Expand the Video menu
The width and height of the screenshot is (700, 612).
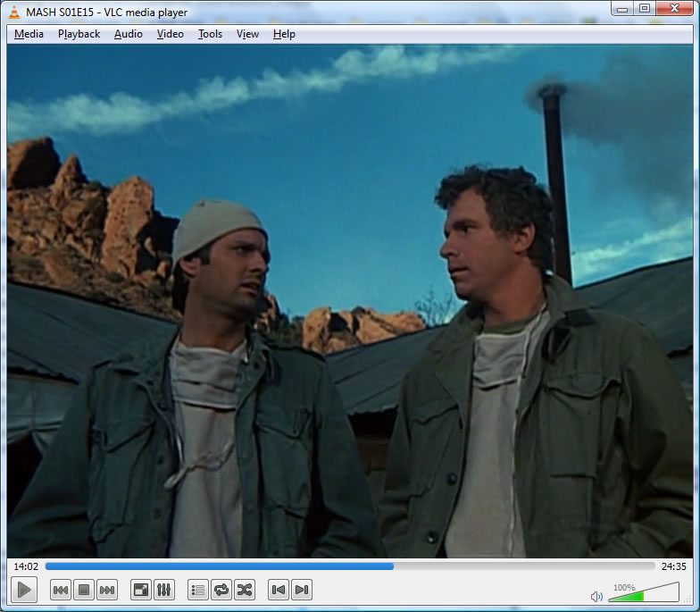point(170,34)
